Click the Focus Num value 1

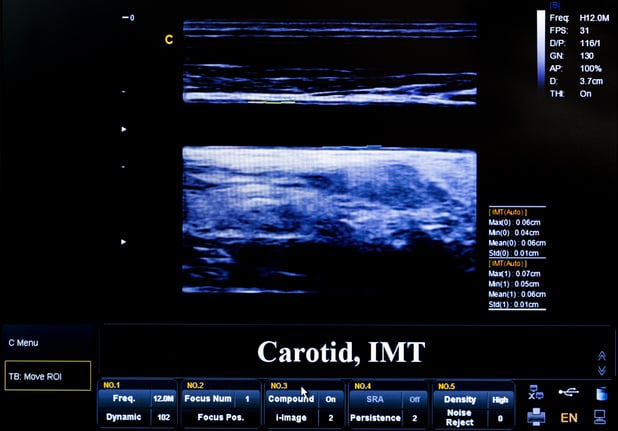[x=247, y=399]
